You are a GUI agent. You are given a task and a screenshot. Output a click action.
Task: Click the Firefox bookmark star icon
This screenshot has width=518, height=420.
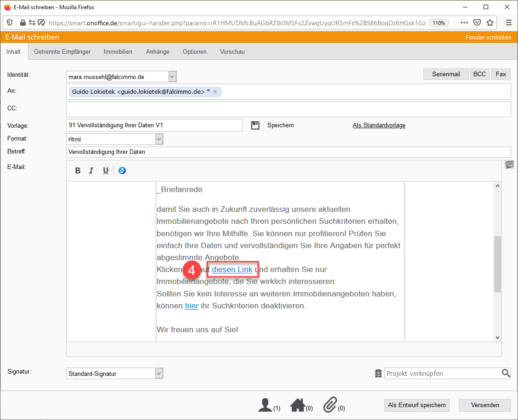(490, 23)
